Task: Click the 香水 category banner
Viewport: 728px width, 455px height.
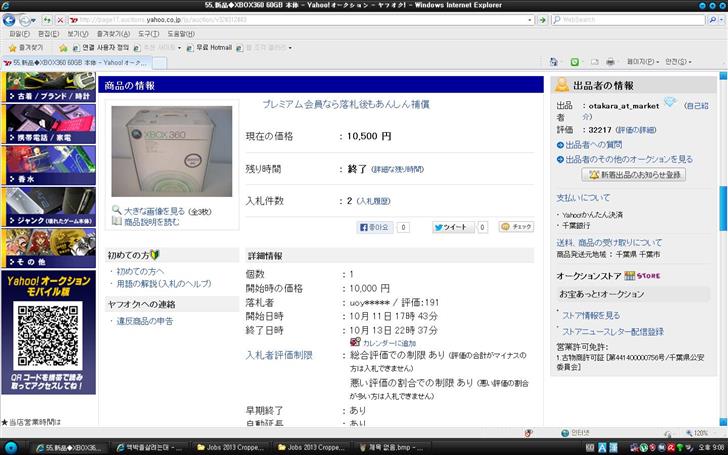Action: pos(49,165)
